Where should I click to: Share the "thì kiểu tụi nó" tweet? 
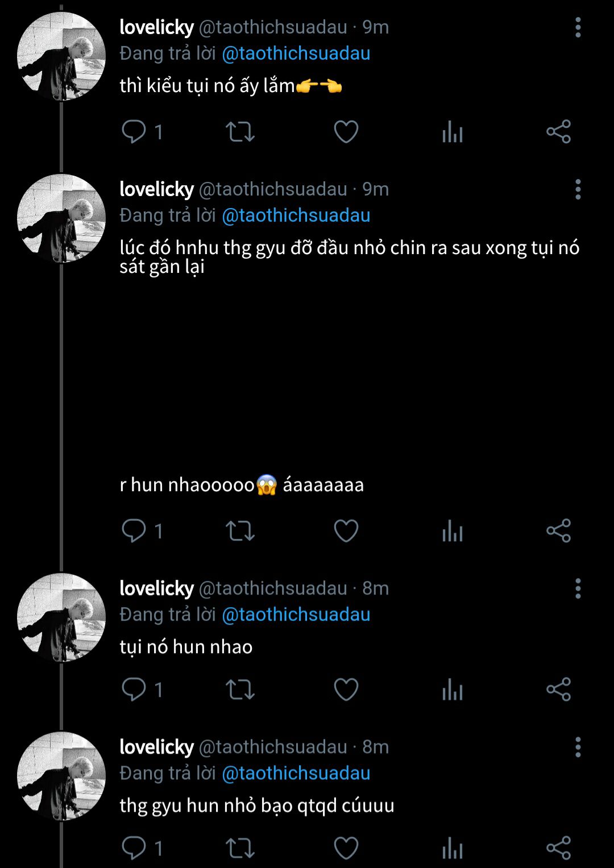[x=558, y=132]
